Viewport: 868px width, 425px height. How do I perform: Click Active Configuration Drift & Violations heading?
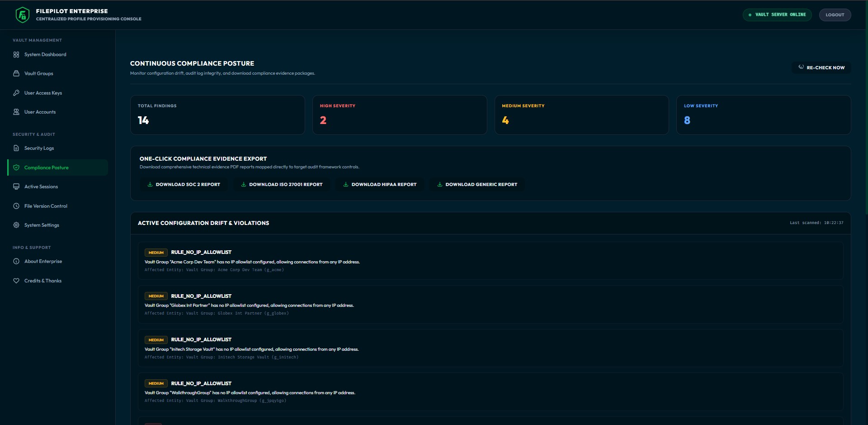tap(203, 223)
